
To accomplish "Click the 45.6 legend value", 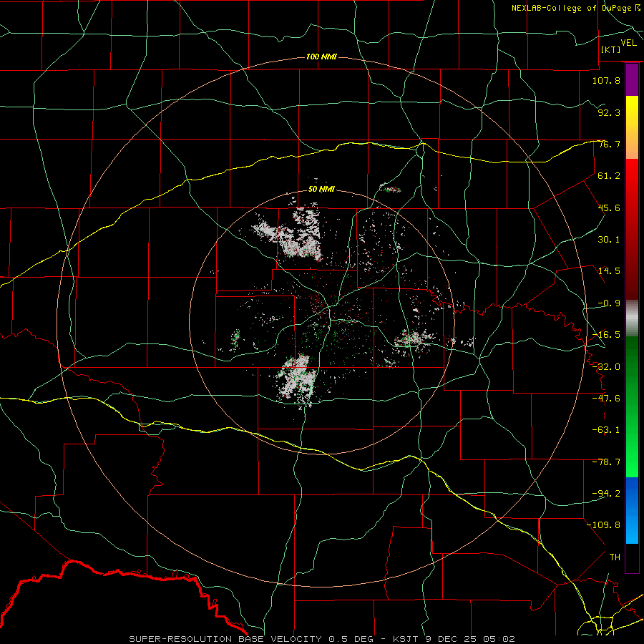I will pos(609,208).
